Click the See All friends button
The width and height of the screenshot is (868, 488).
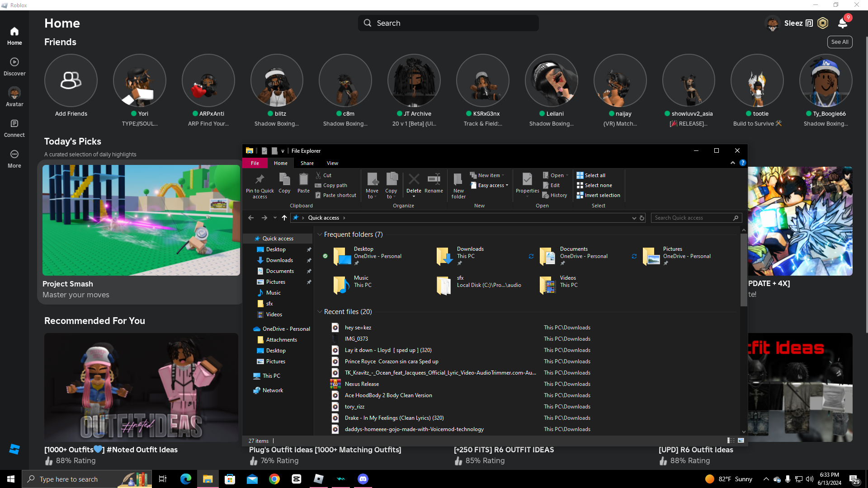[x=840, y=42]
